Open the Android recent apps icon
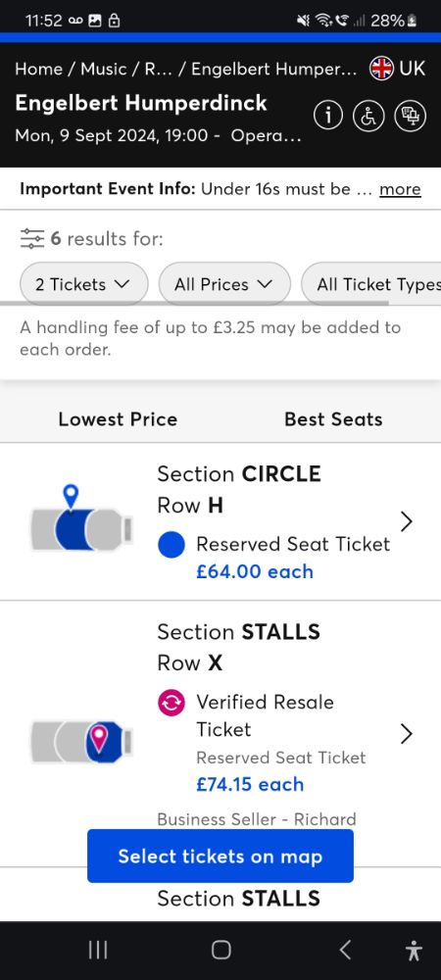 97,950
